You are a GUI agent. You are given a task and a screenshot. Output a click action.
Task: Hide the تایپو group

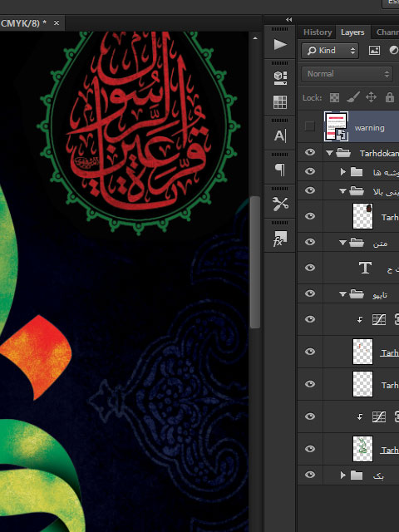pyautogui.click(x=310, y=293)
